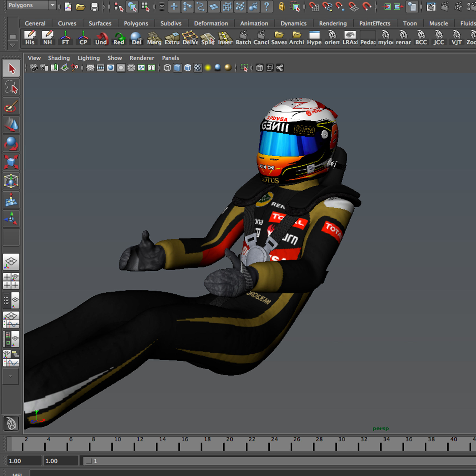
Task: Click the Save Scene disk icon
Action: click(x=94, y=7)
